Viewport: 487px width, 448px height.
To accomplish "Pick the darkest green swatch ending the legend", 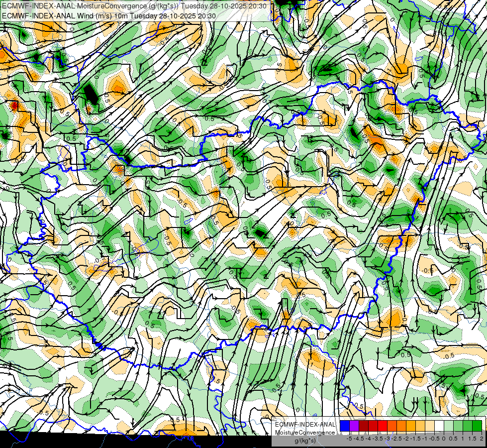I will [477, 426].
